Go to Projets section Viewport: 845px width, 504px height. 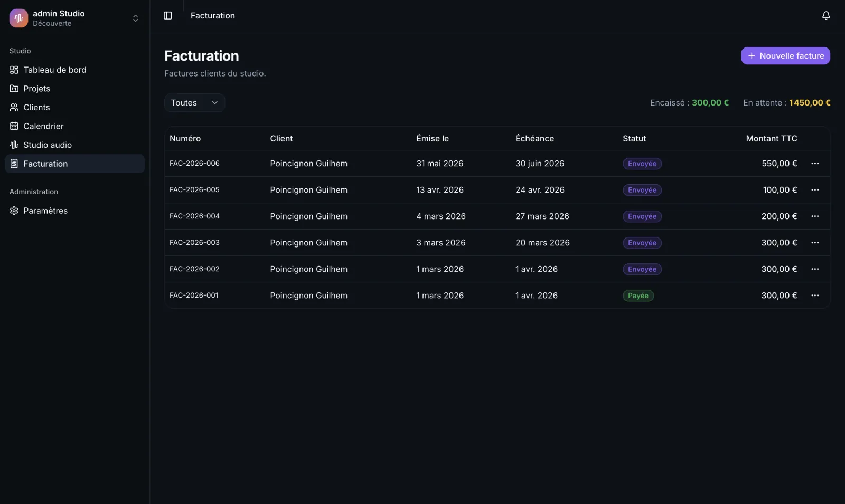tap(74, 89)
